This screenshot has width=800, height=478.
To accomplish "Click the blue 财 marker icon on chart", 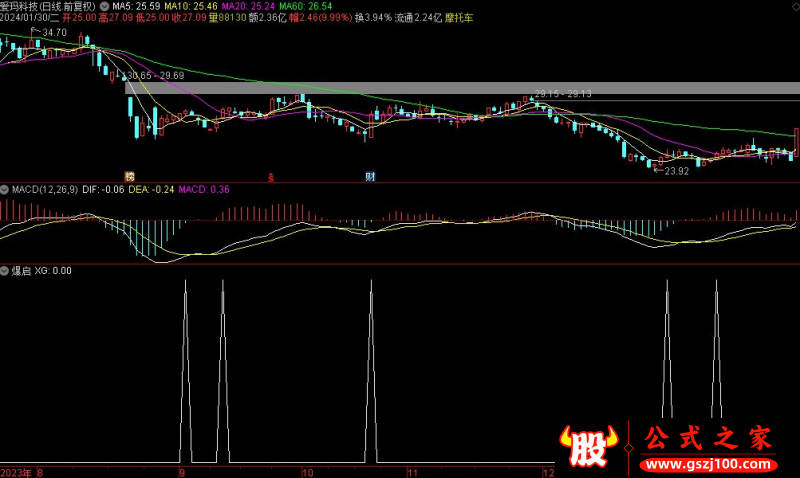I will [x=370, y=176].
